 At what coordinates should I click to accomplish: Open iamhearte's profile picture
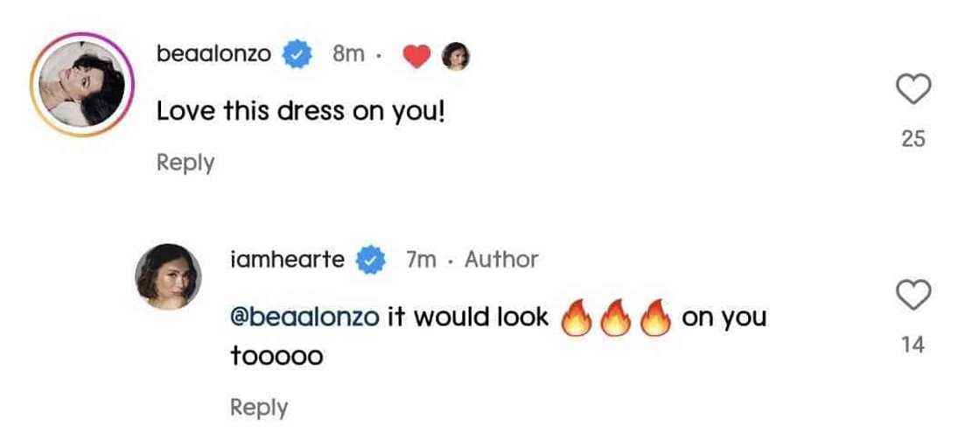(x=169, y=276)
